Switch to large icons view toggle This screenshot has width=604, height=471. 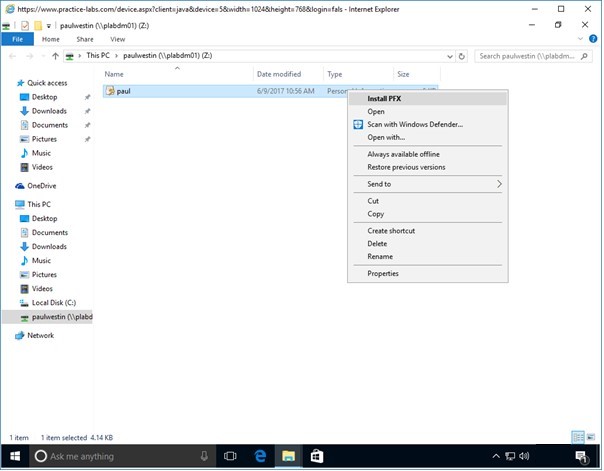(x=591, y=438)
